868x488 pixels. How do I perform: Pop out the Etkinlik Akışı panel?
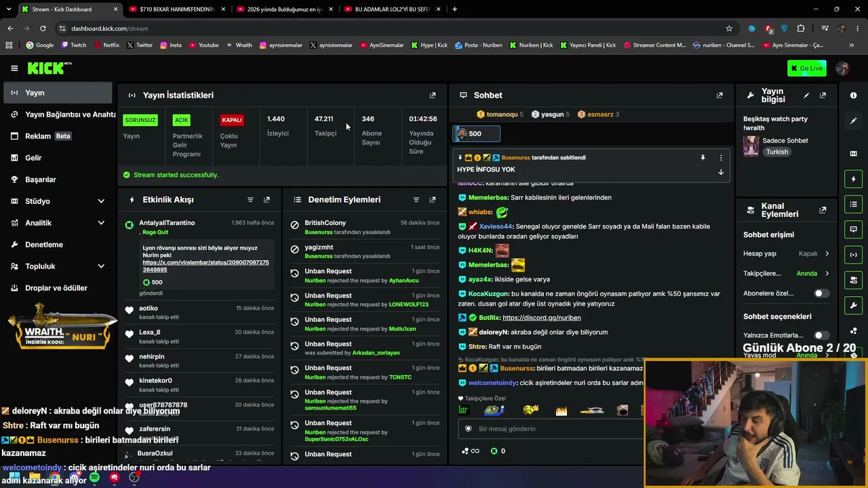point(267,200)
